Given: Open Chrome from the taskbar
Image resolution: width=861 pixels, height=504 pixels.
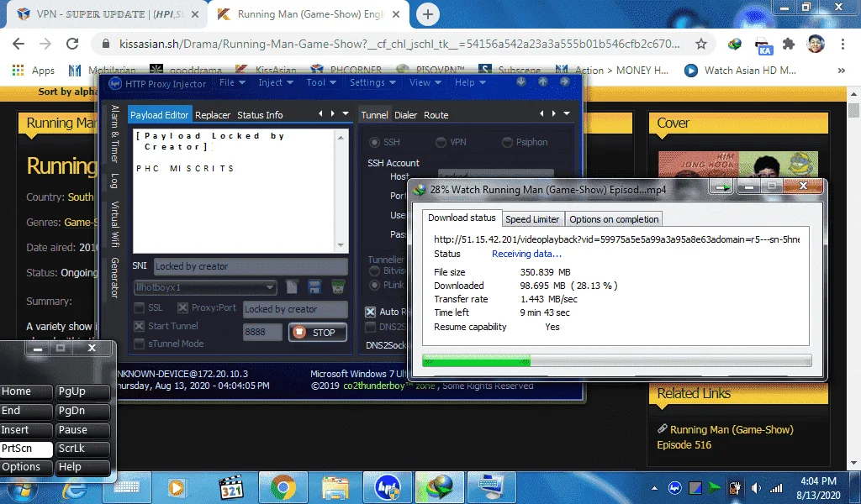Looking at the screenshot, I should click(283, 487).
